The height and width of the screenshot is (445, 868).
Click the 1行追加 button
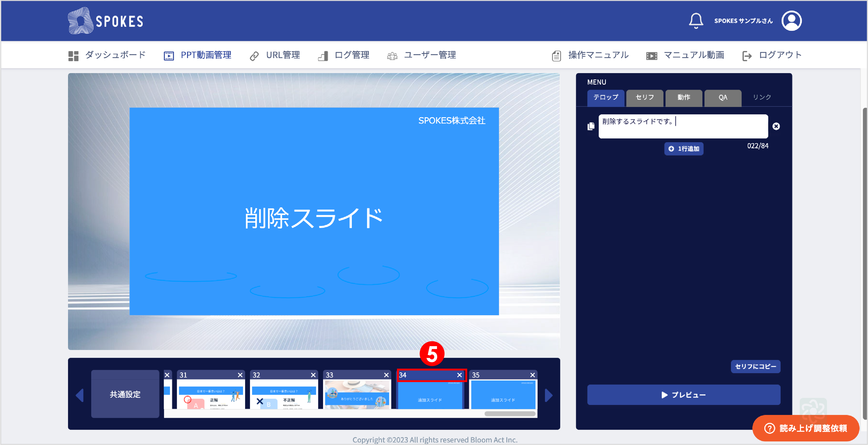[683, 149]
